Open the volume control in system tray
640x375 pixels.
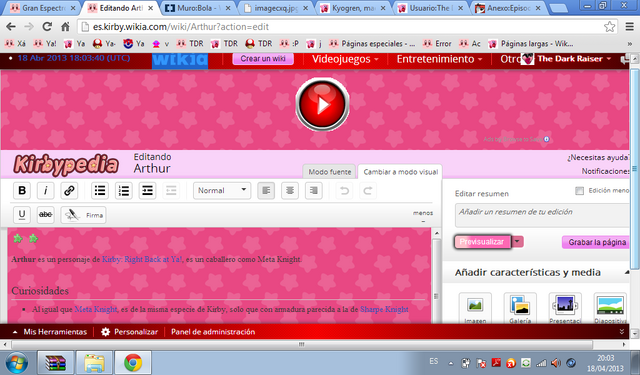click(x=556, y=363)
